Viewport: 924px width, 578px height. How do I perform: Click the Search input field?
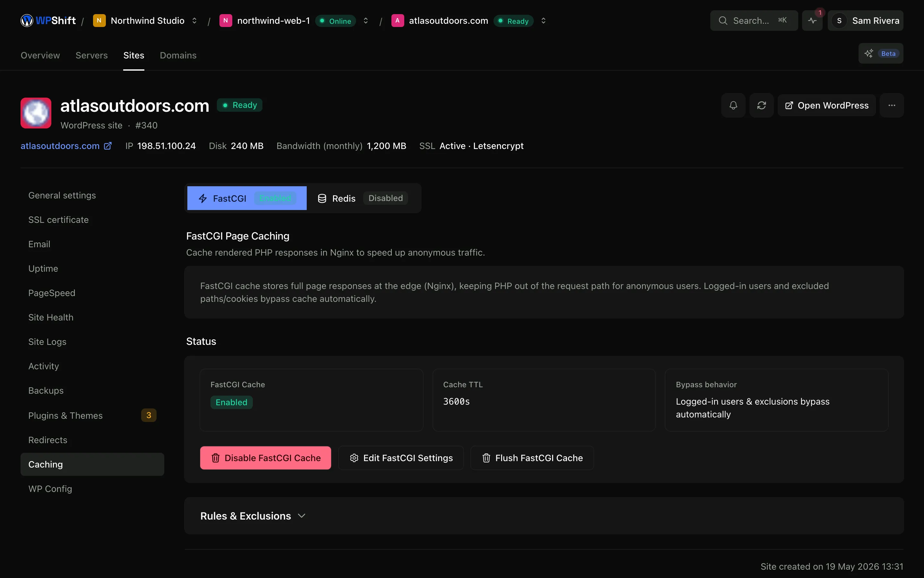pos(754,21)
